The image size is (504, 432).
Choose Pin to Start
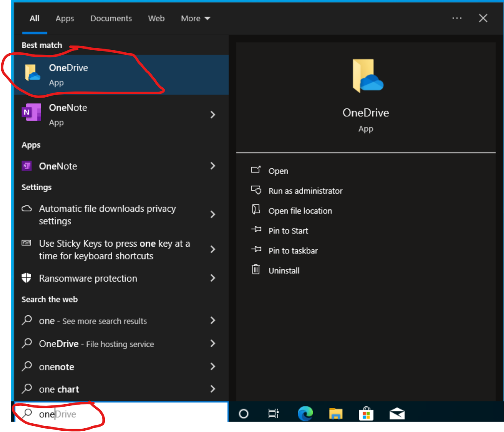click(288, 231)
